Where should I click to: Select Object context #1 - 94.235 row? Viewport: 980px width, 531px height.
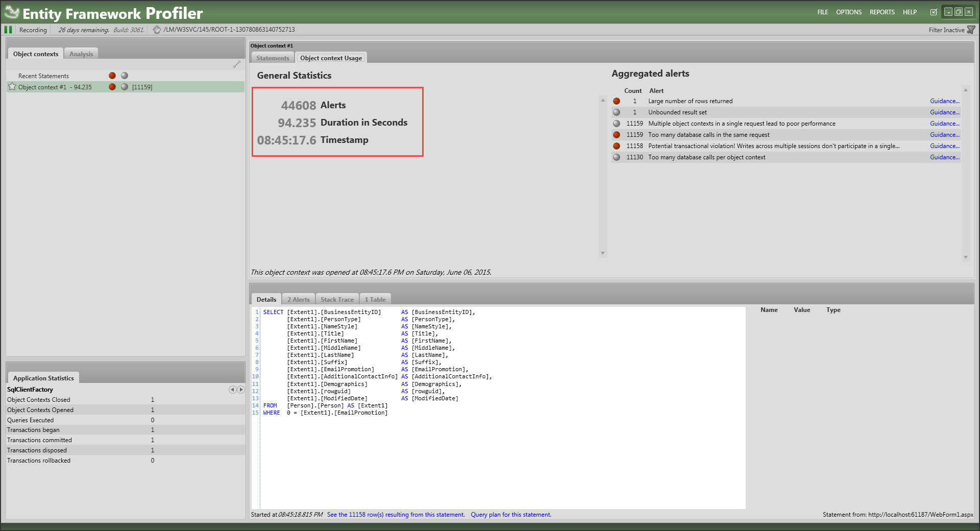pos(126,87)
